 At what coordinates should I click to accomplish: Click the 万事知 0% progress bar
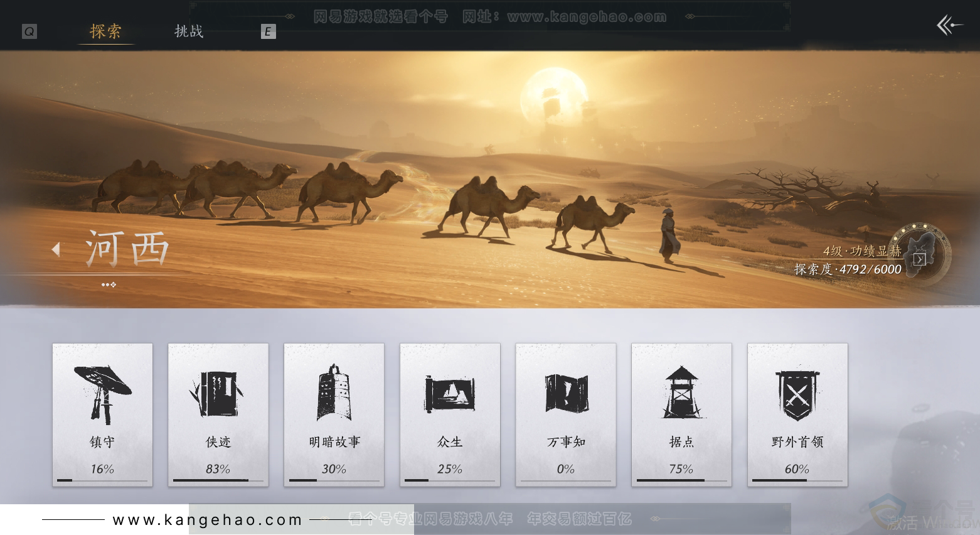pos(566,480)
